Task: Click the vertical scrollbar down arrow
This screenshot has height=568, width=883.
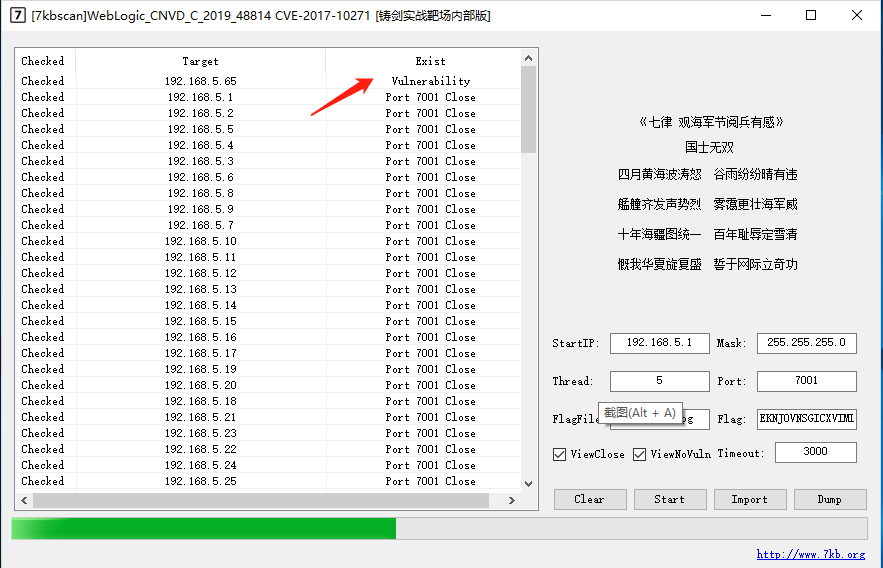Action: 528,484
